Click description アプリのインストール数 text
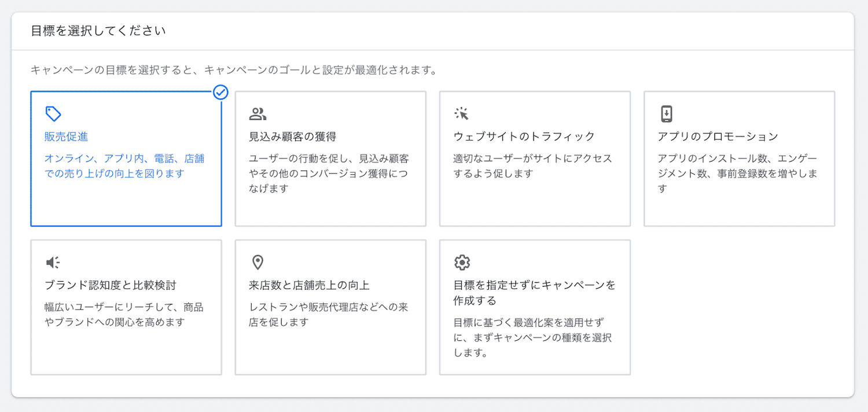 pyautogui.click(x=737, y=174)
